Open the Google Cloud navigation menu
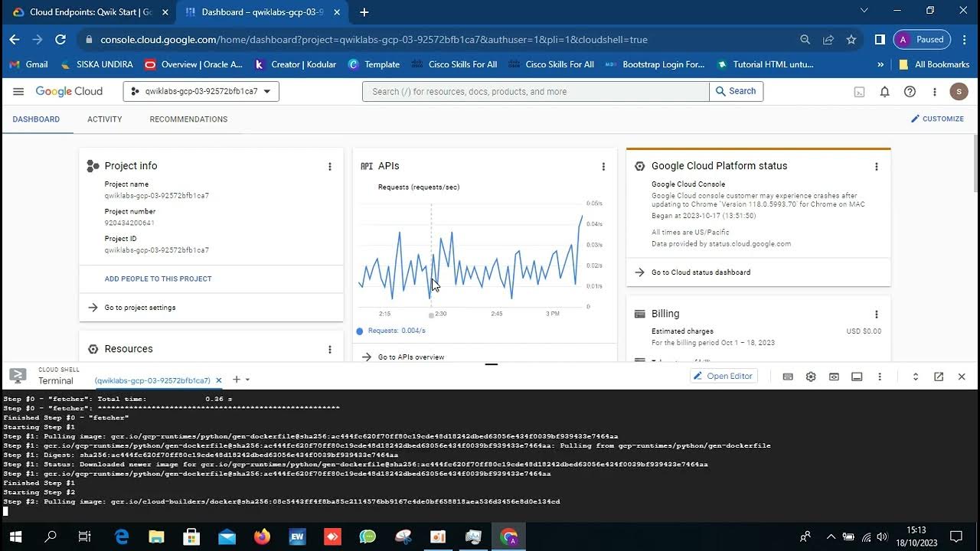The width and height of the screenshot is (980, 551). click(x=18, y=91)
